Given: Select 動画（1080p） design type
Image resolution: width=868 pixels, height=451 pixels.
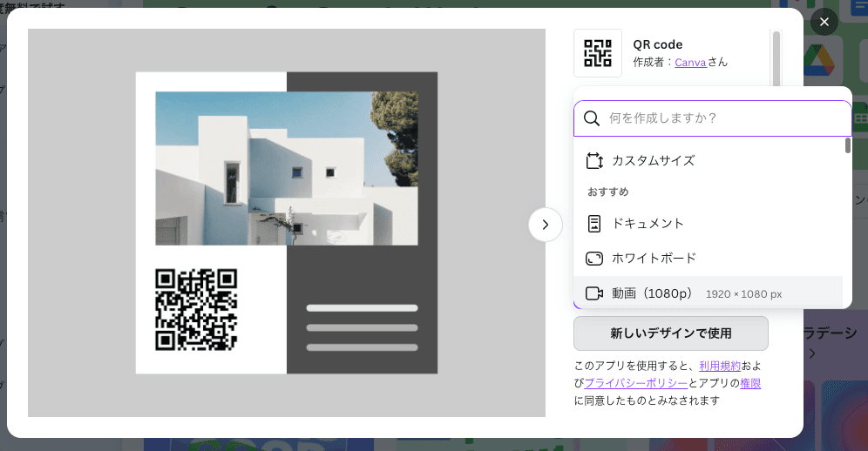Looking at the screenshot, I should (708, 293).
